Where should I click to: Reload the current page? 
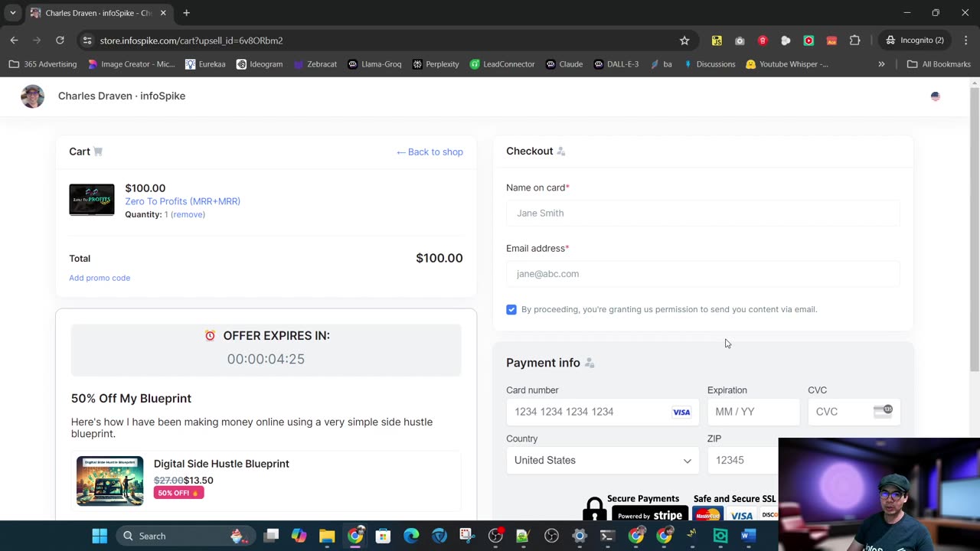pos(60,41)
